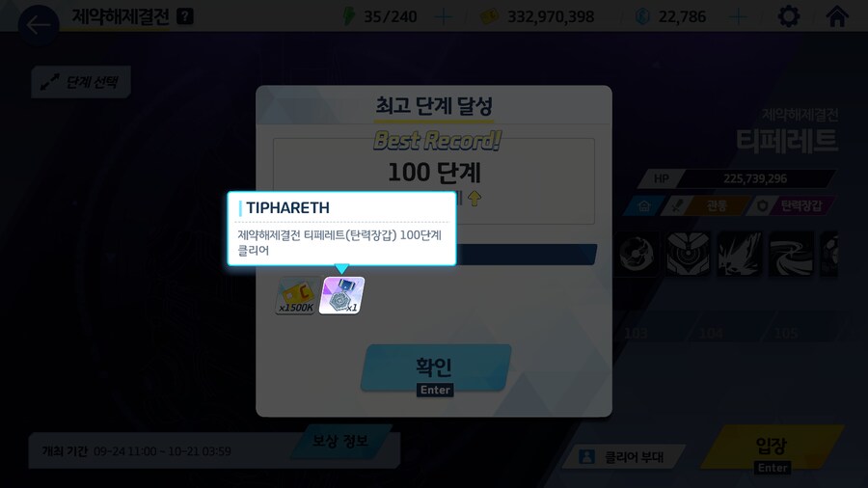Select the first boss skill icon
The height and width of the screenshot is (488, 868).
[x=637, y=254]
